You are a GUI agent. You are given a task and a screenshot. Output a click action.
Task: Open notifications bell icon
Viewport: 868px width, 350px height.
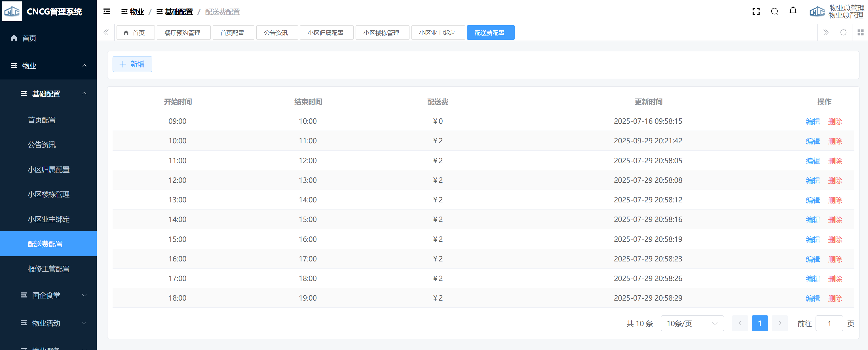[793, 11]
